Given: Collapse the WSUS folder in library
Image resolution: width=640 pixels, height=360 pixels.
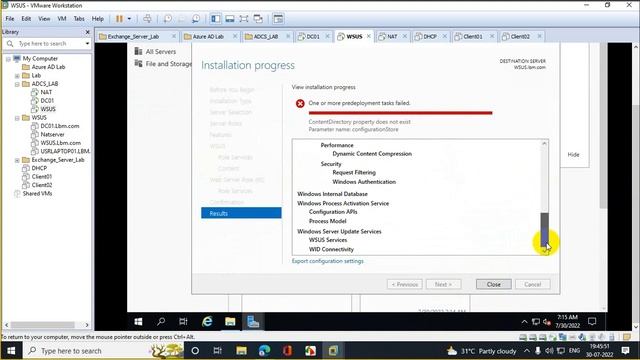Looking at the screenshot, I should tap(17, 118).
